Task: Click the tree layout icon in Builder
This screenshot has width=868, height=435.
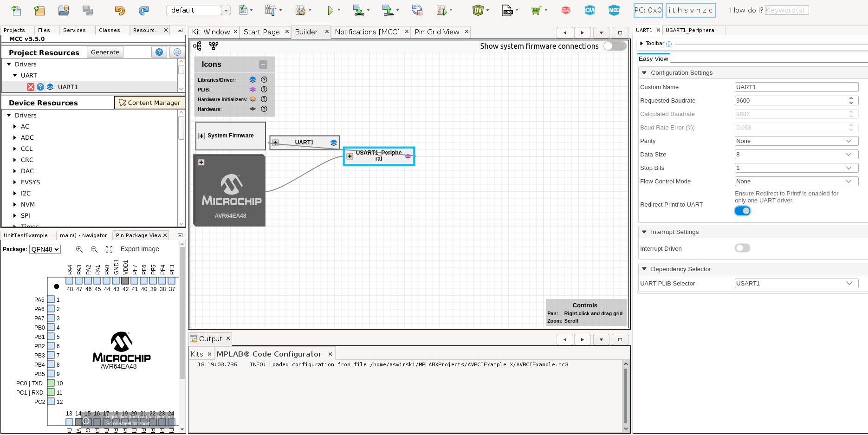Action: tap(197, 46)
